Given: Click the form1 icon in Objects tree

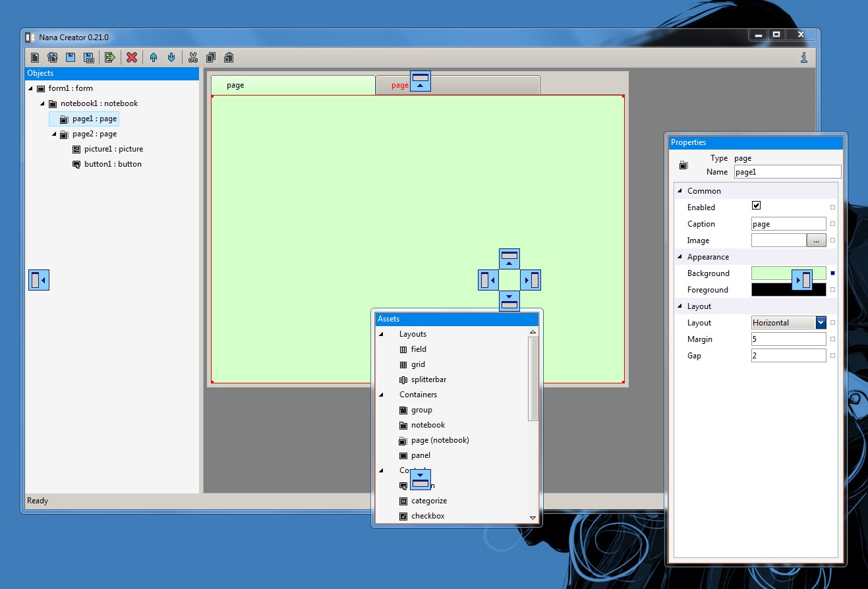Looking at the screenshot, I should (41, 88).
